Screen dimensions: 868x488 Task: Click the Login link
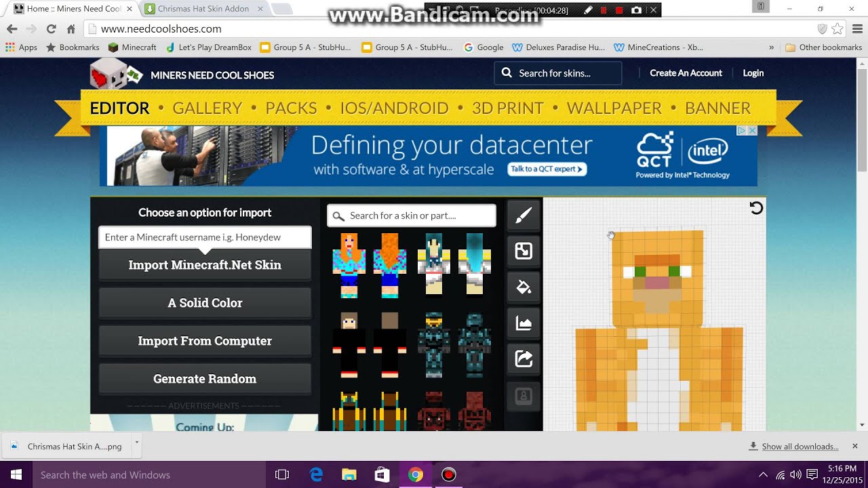tap(753, 73)
